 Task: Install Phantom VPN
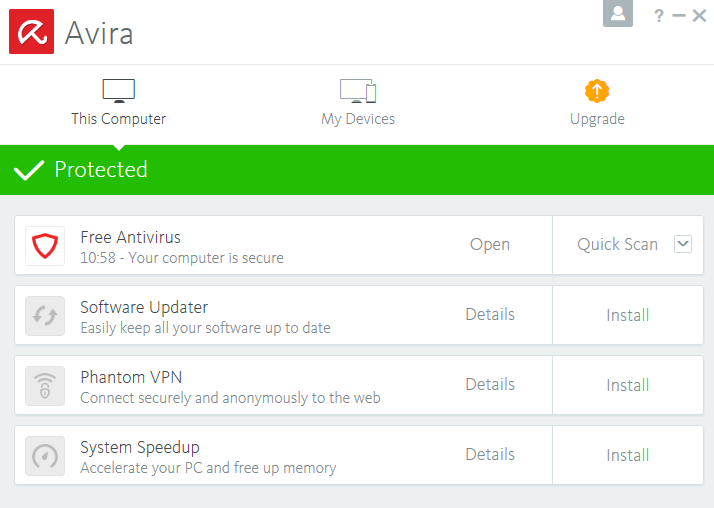pyautogui.click(x=628, y=385)
